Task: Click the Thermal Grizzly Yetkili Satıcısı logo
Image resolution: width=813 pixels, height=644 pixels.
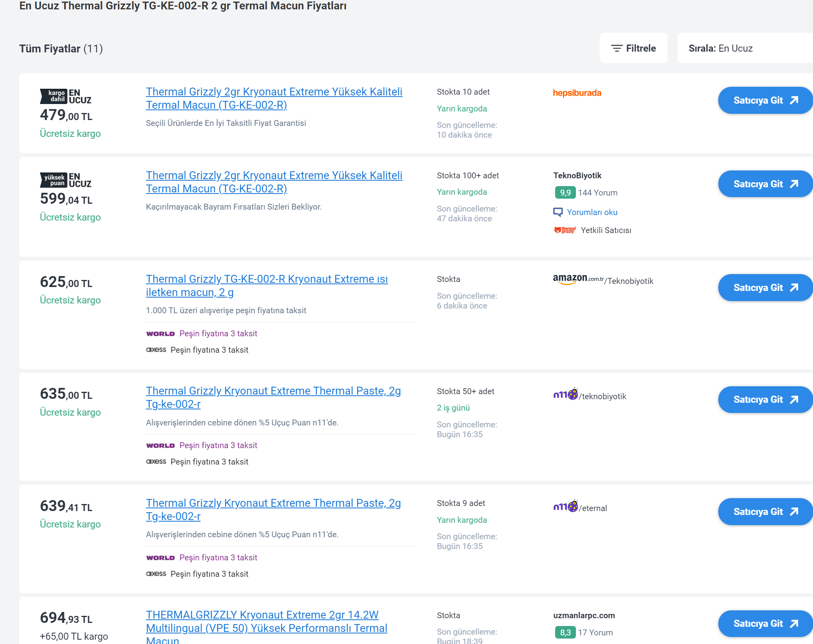Action: point(565,230)
